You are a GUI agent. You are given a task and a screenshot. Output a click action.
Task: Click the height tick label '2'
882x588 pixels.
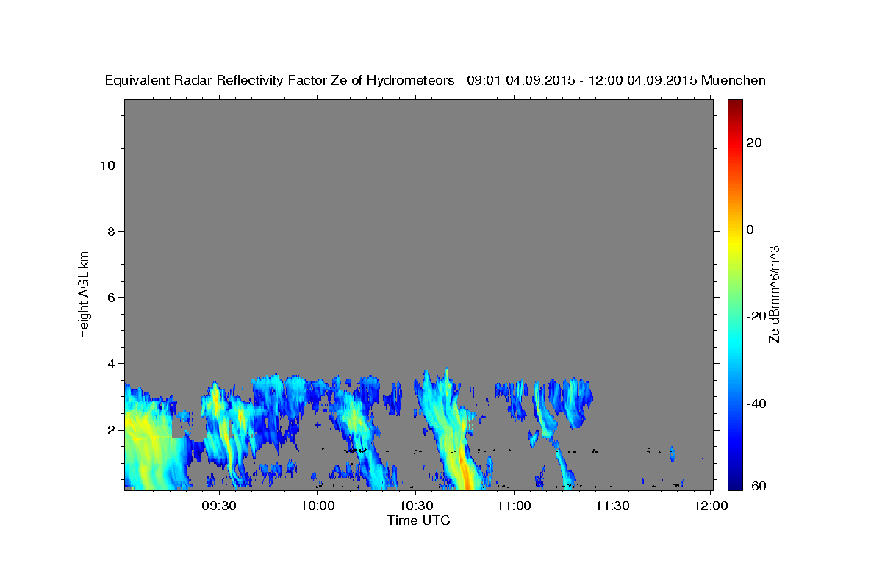tap(112, 429)
